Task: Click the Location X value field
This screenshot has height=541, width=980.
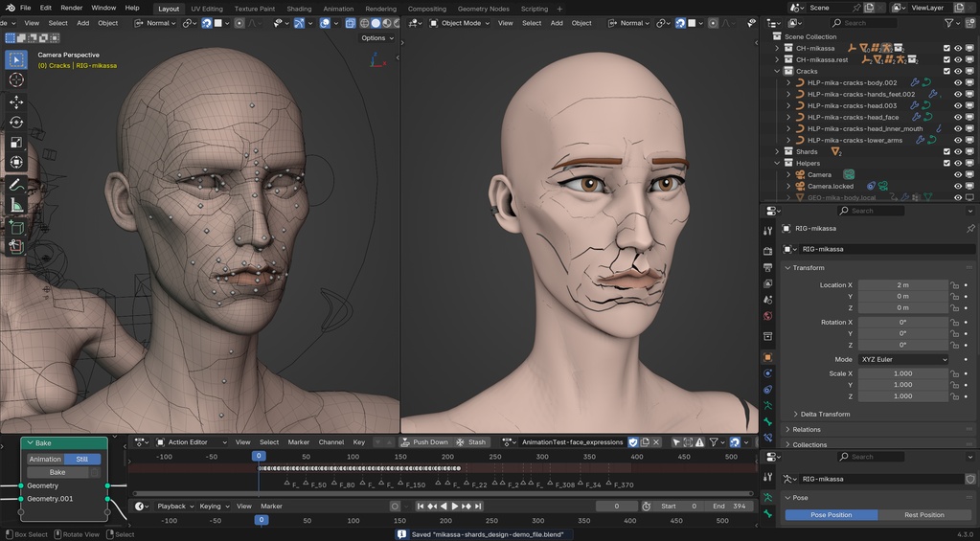Action: (x=902, y=285)
